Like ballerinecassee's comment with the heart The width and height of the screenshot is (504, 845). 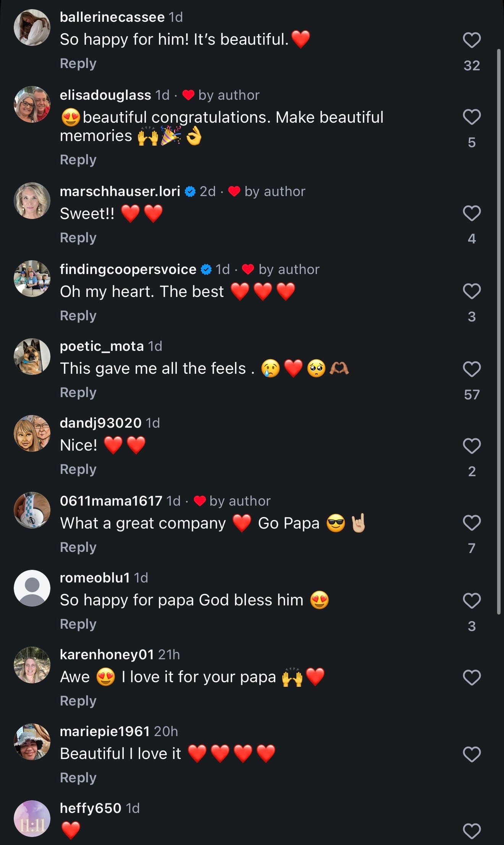pos(472,40)
